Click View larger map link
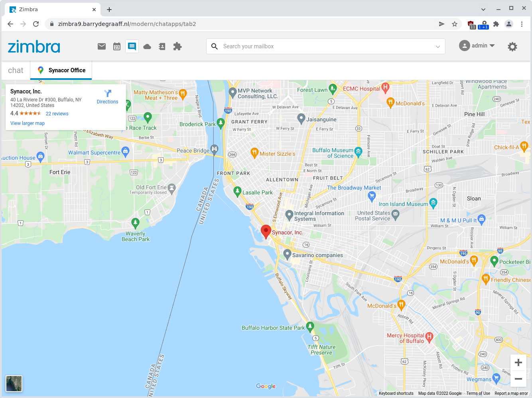The width and height of the screenshot is (532, 398). (x=28, y=123)
